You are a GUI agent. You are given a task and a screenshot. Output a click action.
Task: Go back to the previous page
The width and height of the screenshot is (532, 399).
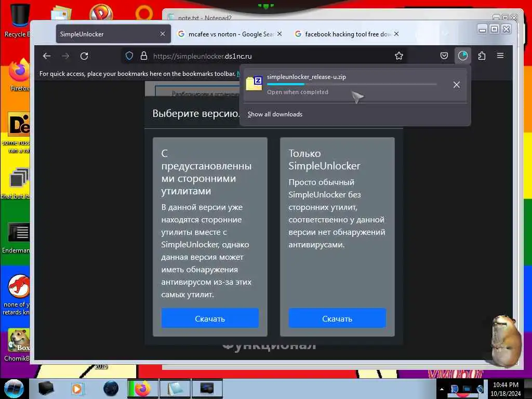point(47,56)
